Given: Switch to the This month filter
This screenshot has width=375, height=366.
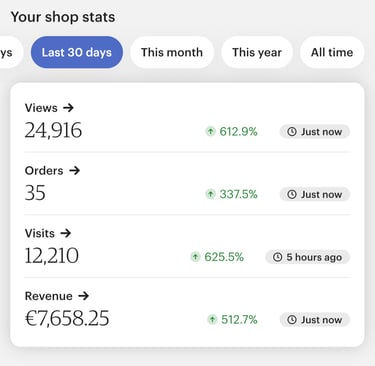Looking at the screenshot, I should (x=172, y=52).
